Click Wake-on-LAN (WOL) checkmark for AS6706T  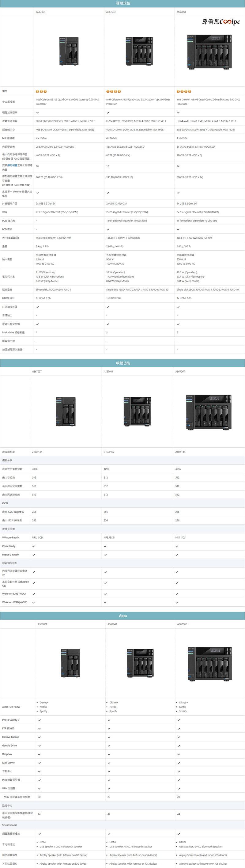[x=177, y=594]
